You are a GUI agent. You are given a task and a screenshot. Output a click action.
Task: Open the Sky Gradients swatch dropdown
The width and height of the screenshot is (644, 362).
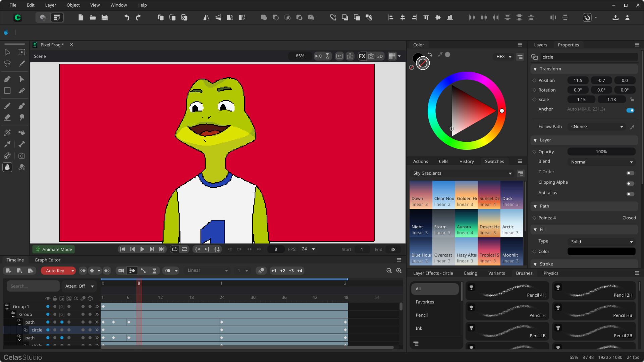[462, 173]
